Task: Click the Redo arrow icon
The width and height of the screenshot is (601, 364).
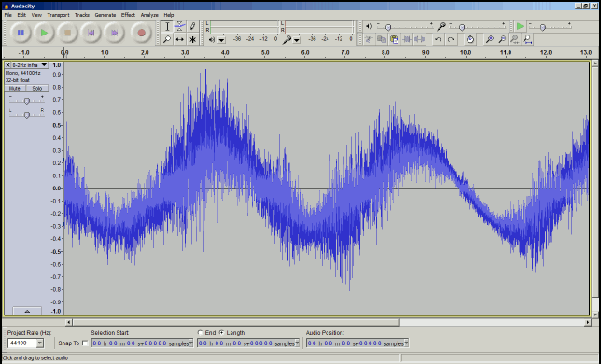Action: coord(451,39)
